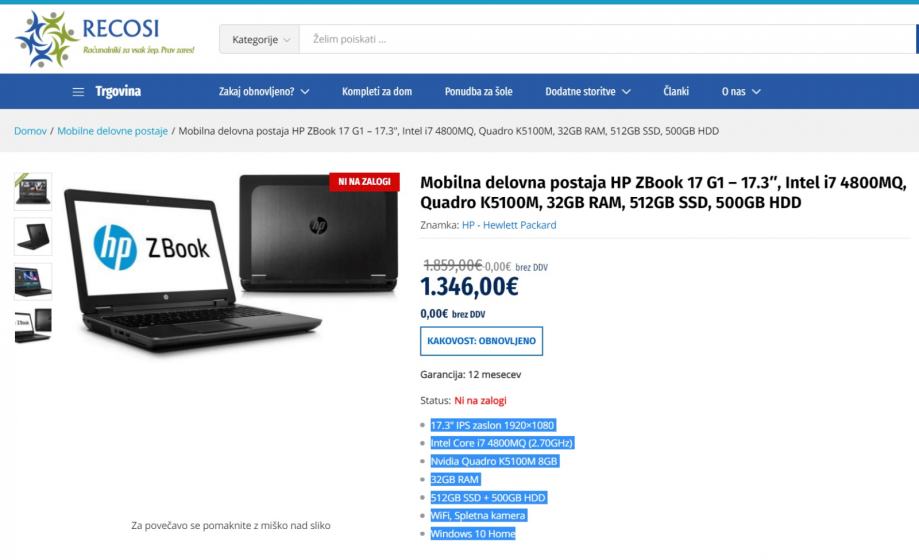Screen dimensions: 919x560
Task: Select the second thumbnail of closed laptop
Action: point(33,237)
